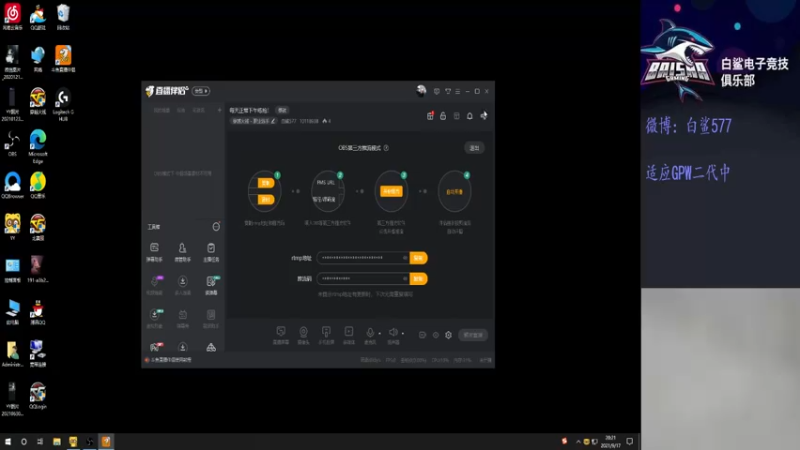The height and width of the screenshot is (450, 800).
Task: Open the Windows Start menu
Action: click(x=7, y=442)
